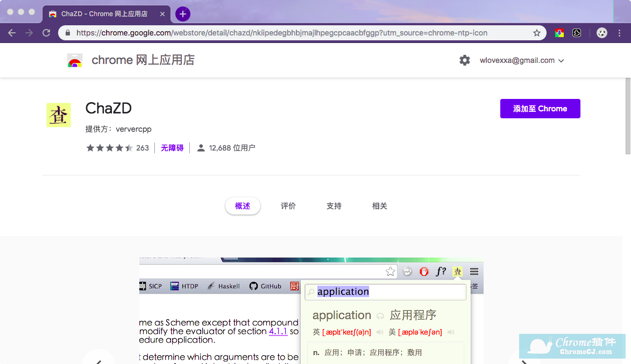The width and height of the screenshot is (631, 364).
Task: Click the 添加至 Chrome button
Action: (x=540, y=109)
